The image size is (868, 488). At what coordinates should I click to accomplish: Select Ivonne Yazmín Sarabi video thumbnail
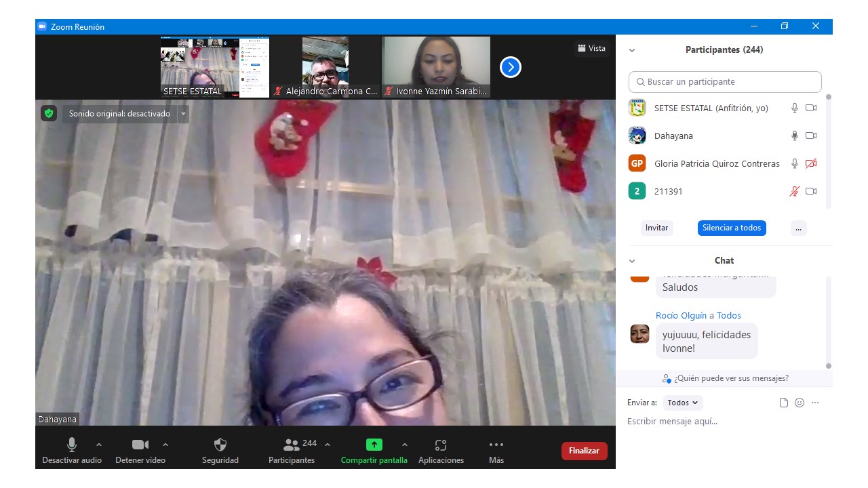[436, 67]
